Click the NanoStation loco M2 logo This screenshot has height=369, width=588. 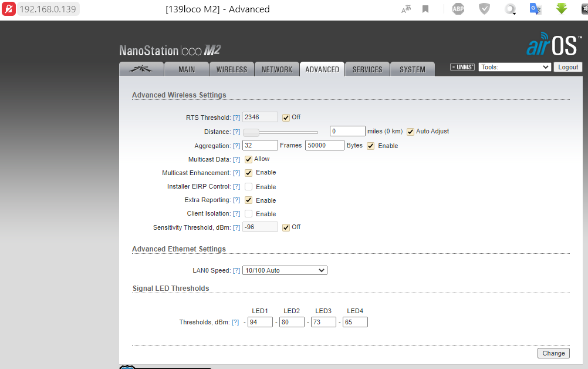click(x=170, y=51)
